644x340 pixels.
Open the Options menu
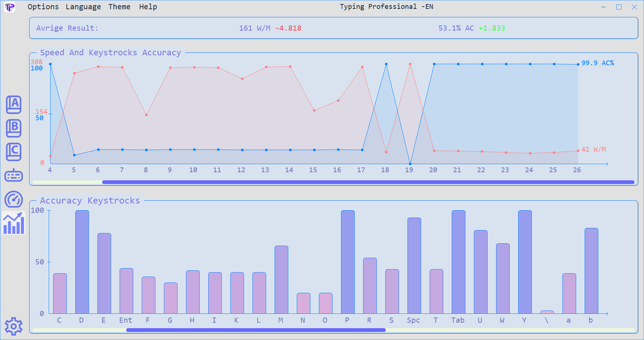coord(43,7)
